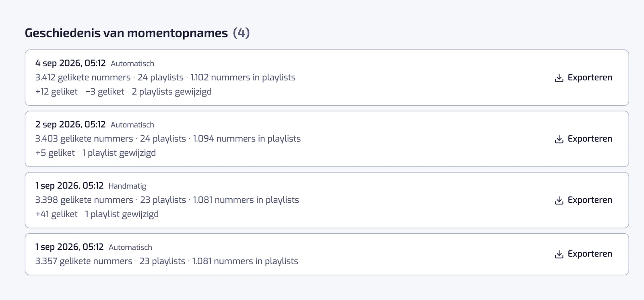The image size is (644, 300).
Task: Click the download icon on the Handmatig snapshot
Action: tap(559, 200)
